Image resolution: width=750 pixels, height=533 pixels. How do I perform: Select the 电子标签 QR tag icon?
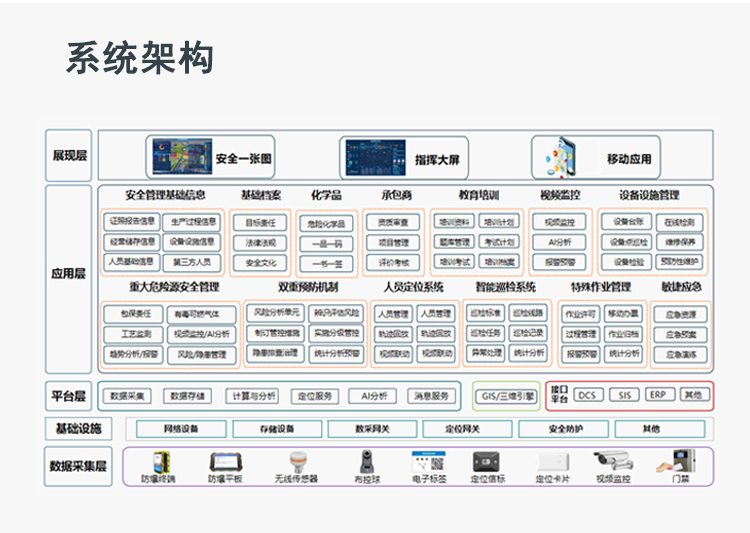click(429, 462)
